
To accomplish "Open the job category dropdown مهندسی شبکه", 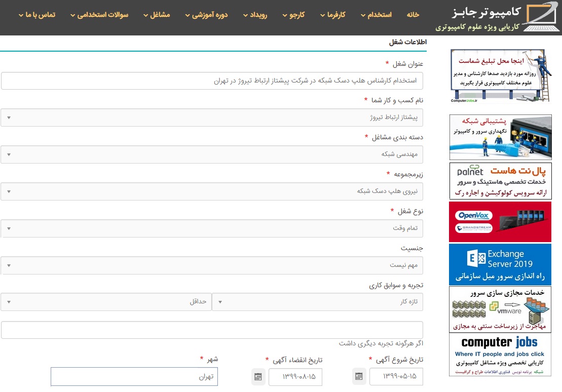I will (x=212, y=154).
